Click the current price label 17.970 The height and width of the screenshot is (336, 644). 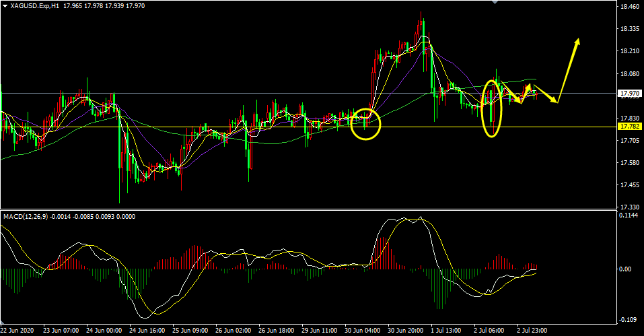point(630,94)
